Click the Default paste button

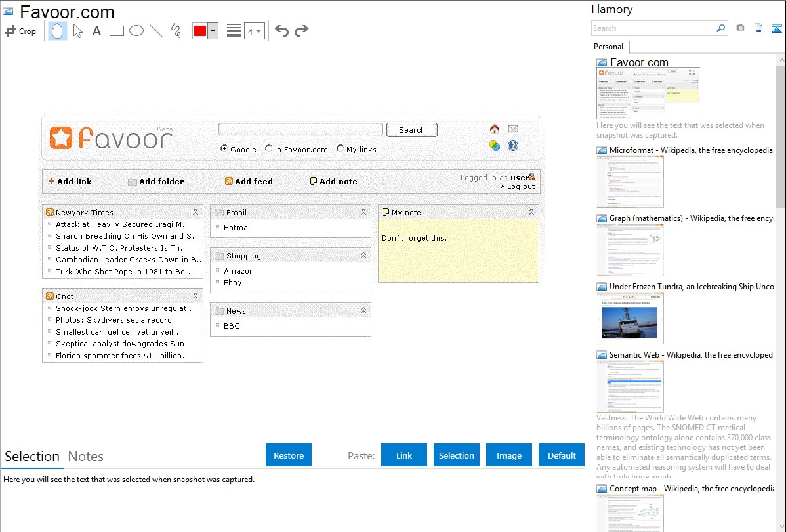point(562,455)
